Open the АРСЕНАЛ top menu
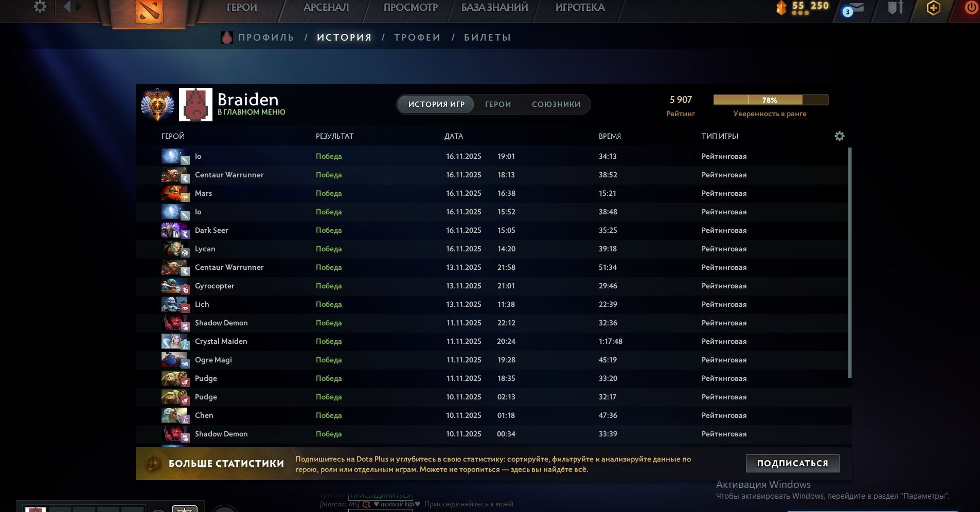This screenshot has width=980, height=512. pyautogui.click(x=326, y=8)
